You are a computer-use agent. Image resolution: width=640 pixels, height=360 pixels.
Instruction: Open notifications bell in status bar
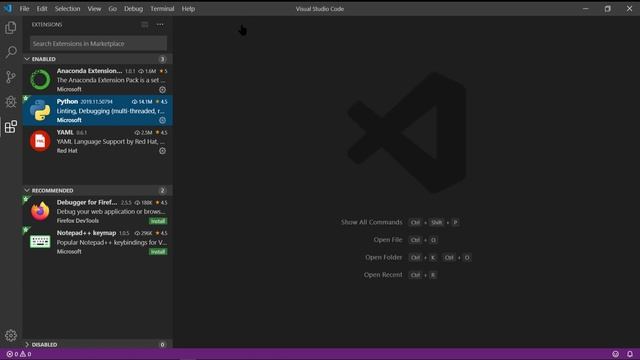[630, 354]
